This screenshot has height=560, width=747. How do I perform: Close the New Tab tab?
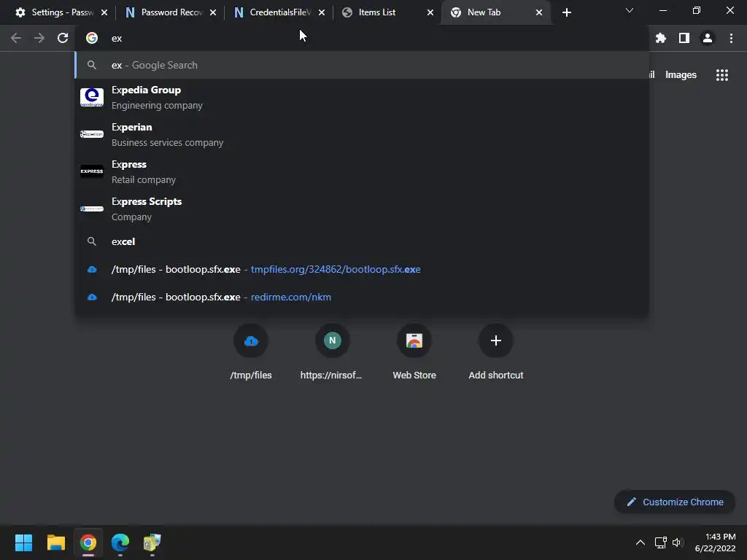539,12
